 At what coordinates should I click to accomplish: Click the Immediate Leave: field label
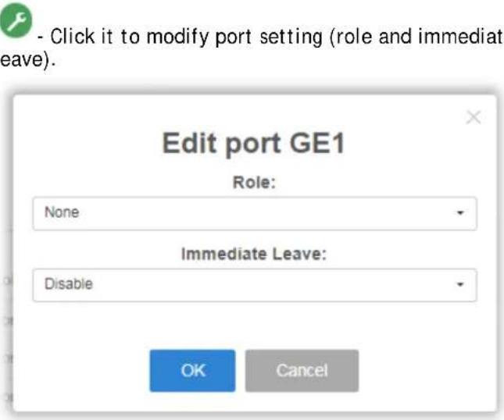tap(254, 254)
